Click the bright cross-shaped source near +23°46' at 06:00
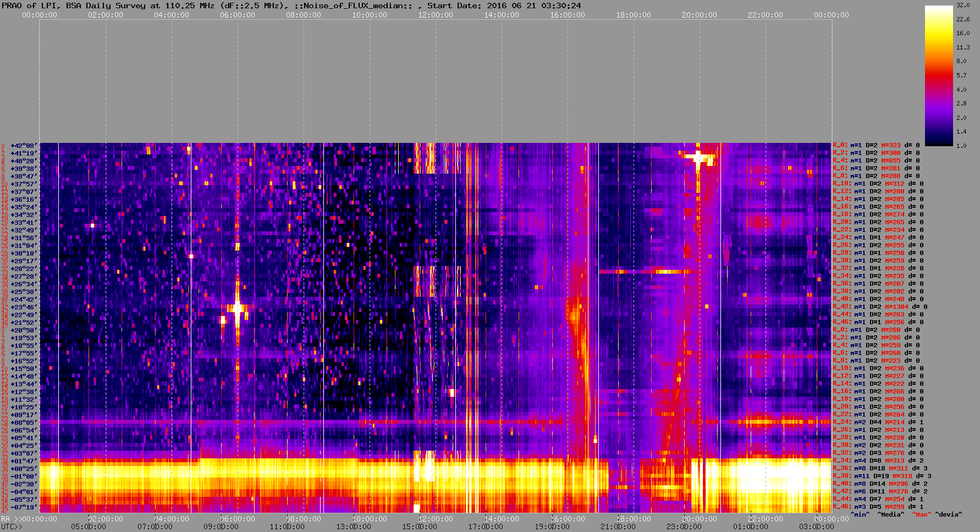Image resolution: width=980 pixels, height=532 pixels. pyautogui.click(x=238, y=308)
